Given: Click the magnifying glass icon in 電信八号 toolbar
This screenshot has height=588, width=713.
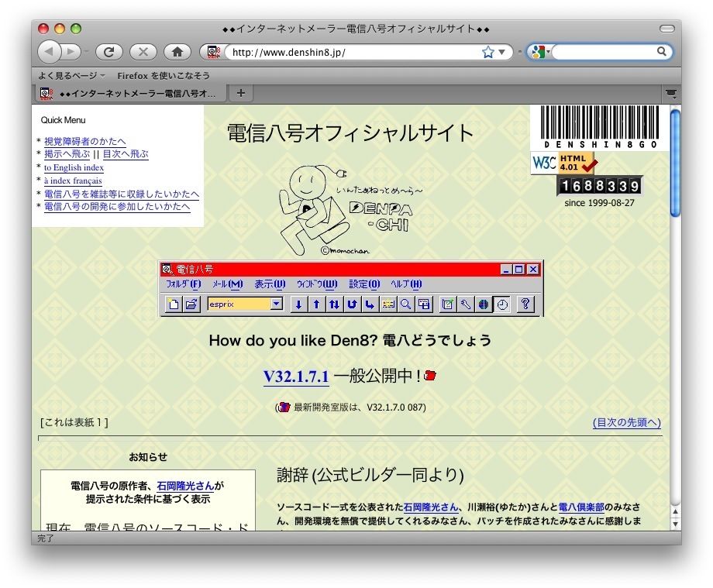Looking at the screenshot, I should coord(405,304).
